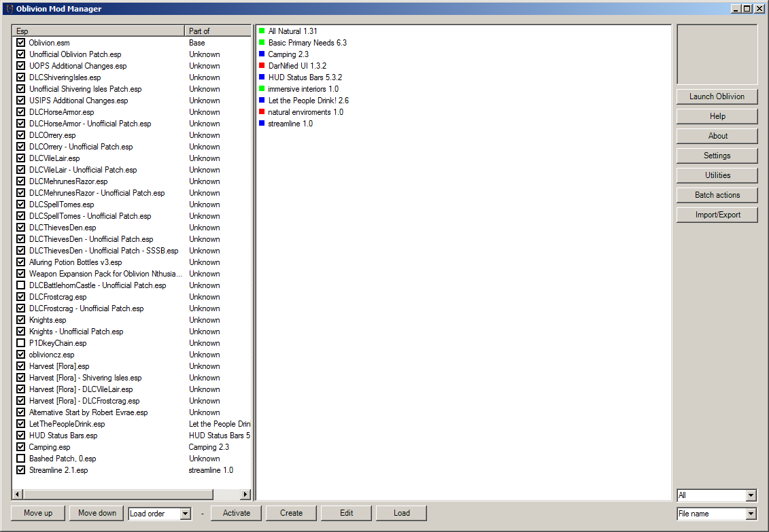Click the blue square beside HUD Status Bars 5.3.2
The height and width of the screenshot is (532, 769).
262,77
